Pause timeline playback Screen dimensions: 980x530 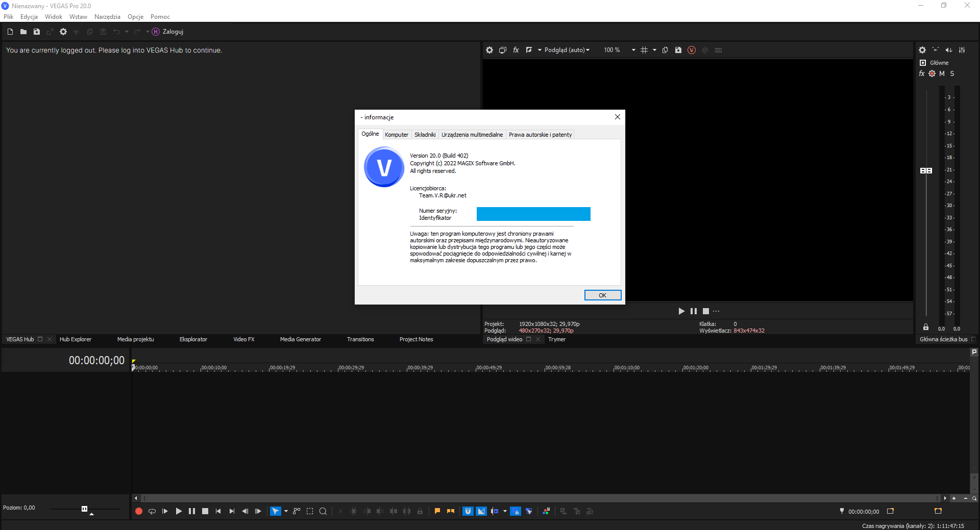click(x=192, y=511)
